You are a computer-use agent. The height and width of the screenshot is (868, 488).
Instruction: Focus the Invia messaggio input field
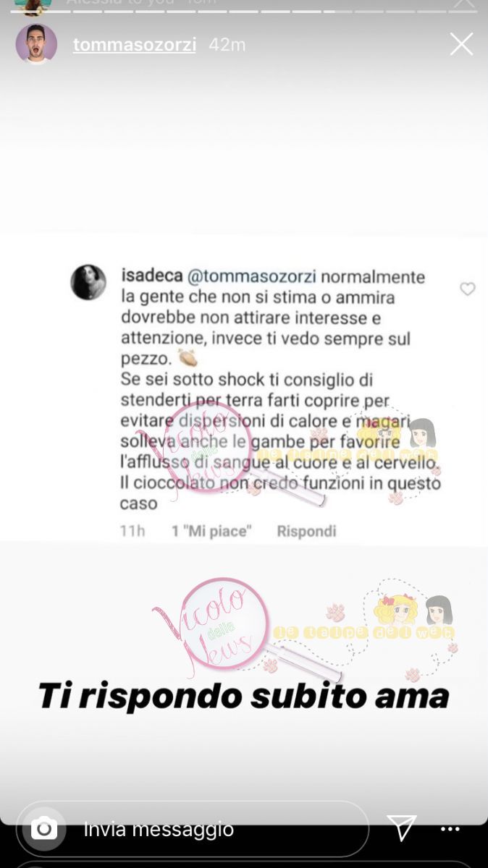coord(193,829)
